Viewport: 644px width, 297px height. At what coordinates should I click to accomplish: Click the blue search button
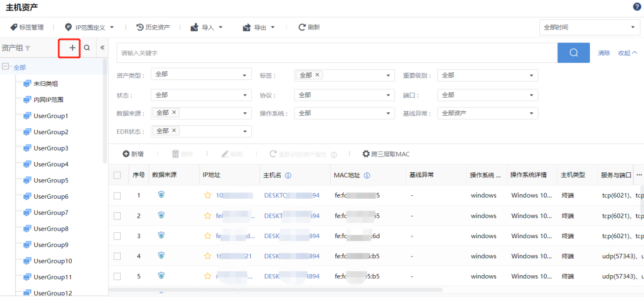573,53
